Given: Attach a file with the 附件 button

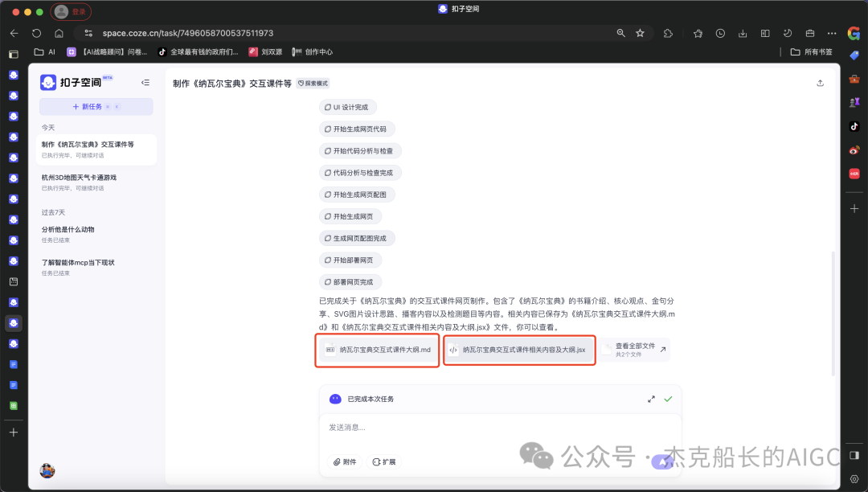Looking at the screenshot, I should pos(345,462).
